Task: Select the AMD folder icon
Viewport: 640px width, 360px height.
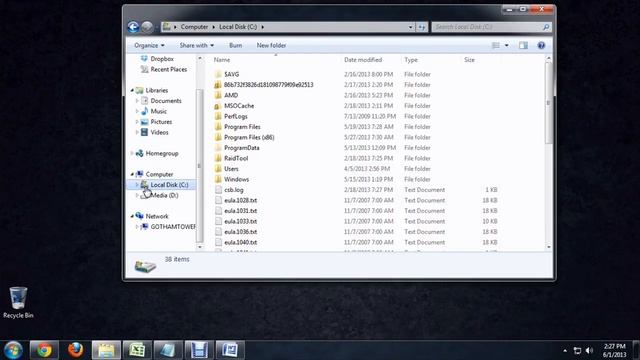Action: point(218,95)
